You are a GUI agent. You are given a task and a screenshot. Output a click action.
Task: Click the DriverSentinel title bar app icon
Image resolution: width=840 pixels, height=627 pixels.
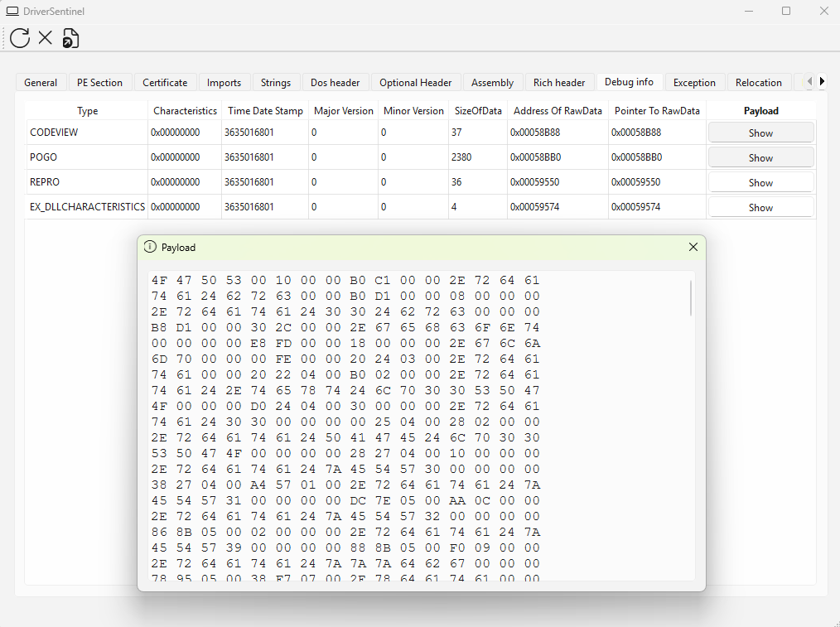pyautogui.click(x=12, y=12)
